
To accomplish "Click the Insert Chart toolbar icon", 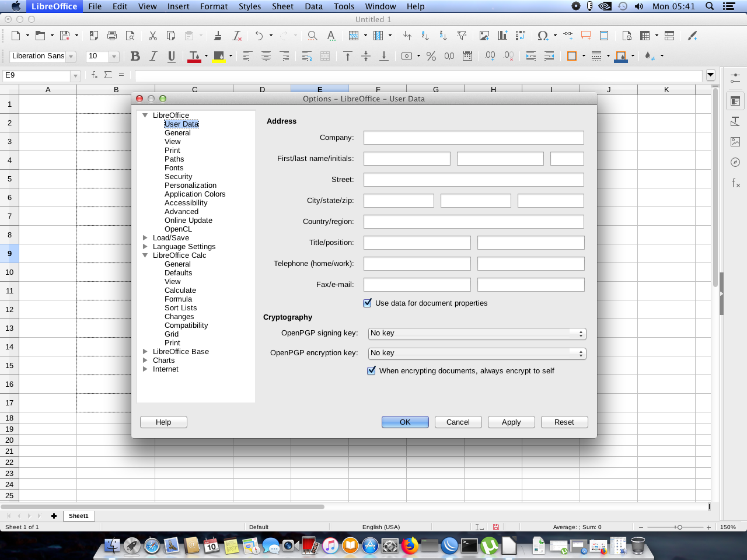I will tap(502, 36).
